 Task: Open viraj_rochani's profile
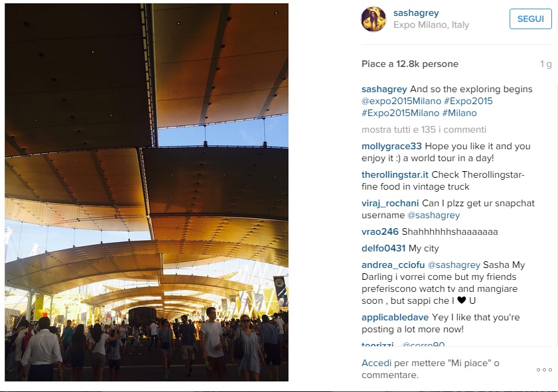(390, 204)
